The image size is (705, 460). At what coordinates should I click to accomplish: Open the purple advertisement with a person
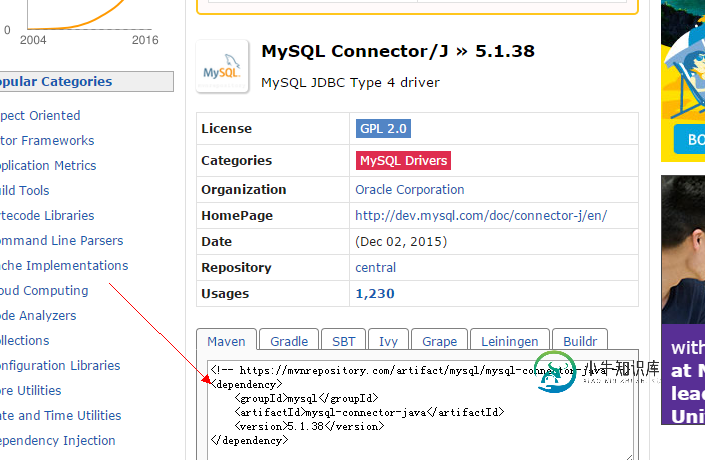[683, 300]
